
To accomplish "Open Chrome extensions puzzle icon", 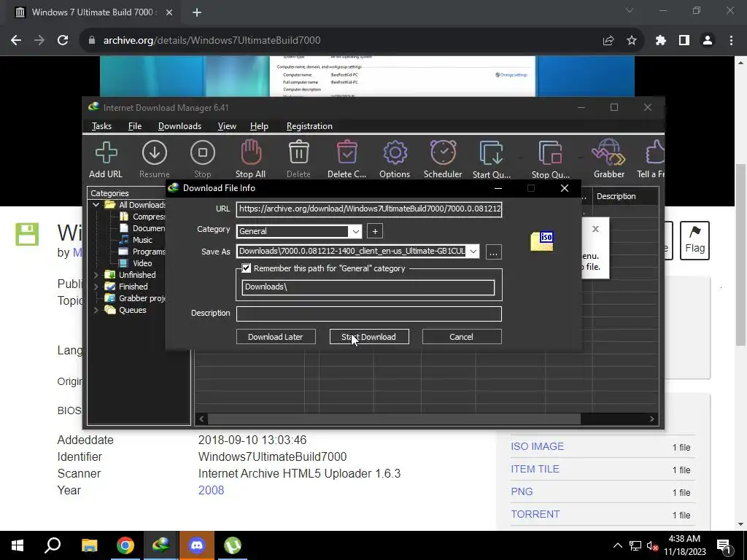I will pyautogui.click(x=661, y=41).
